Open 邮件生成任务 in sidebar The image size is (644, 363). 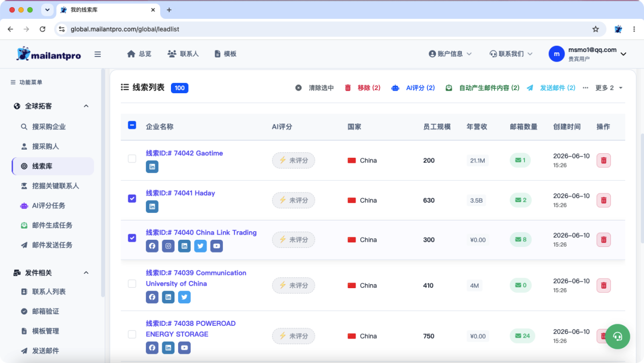click(53, 225)
